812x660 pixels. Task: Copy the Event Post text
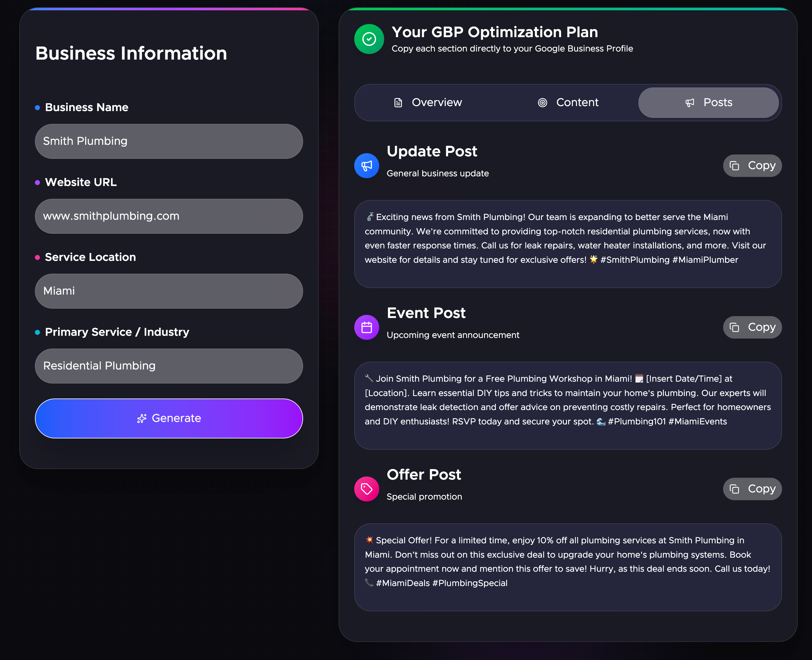click(752, 327)
